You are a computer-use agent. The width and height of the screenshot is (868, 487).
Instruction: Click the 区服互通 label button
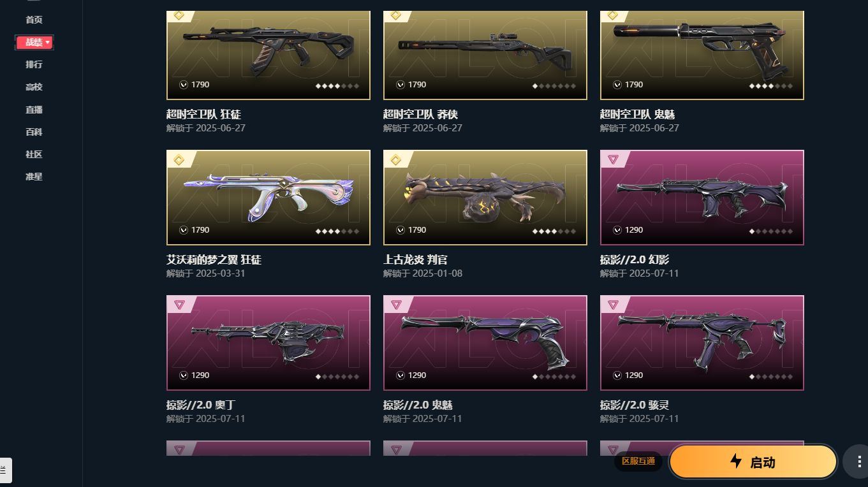(x=638, y=461)
